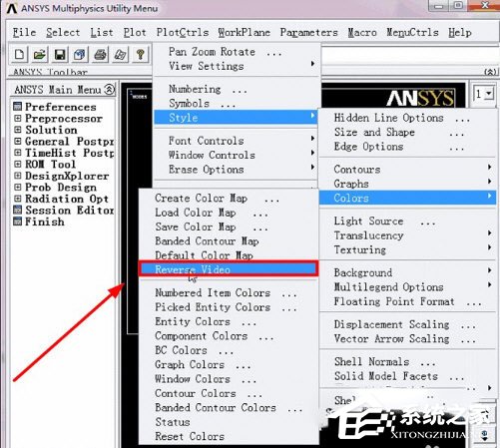Choose Reset Colors entry
This screenshot has height=448, width=500.
[x=229, y=436]
